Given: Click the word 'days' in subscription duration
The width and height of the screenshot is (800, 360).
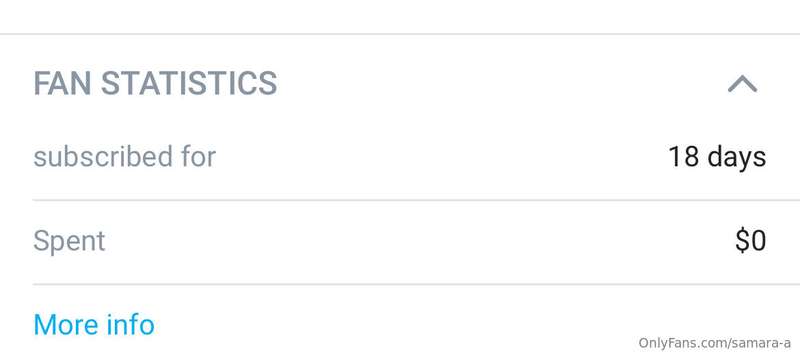Looking at the screenshot, I should [x=737, y=158].
